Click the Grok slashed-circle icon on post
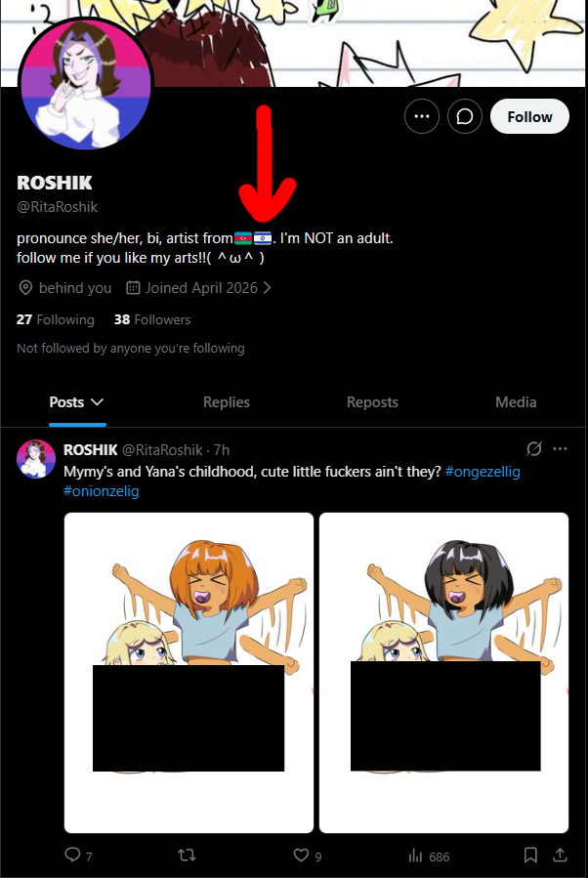 (x=534, y=448)
